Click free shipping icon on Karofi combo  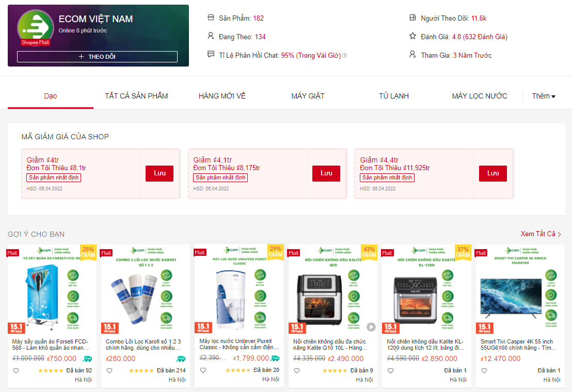pos(181,359)
